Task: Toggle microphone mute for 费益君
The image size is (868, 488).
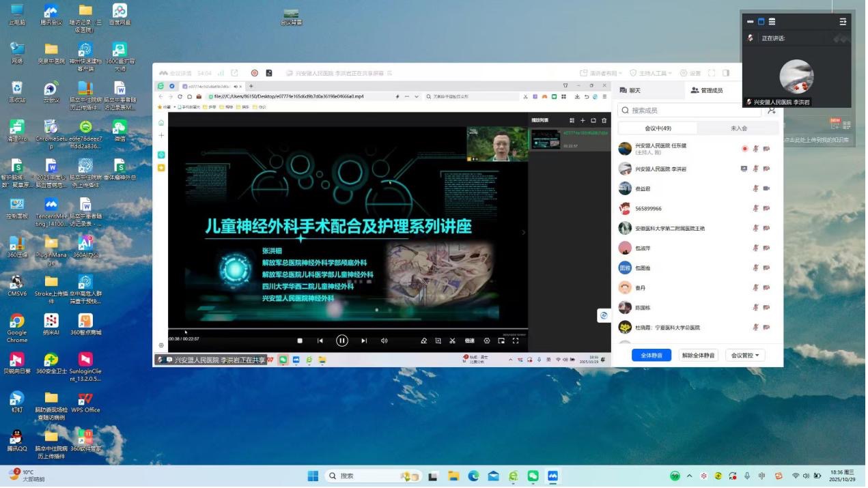Action: tap(755, 188)
